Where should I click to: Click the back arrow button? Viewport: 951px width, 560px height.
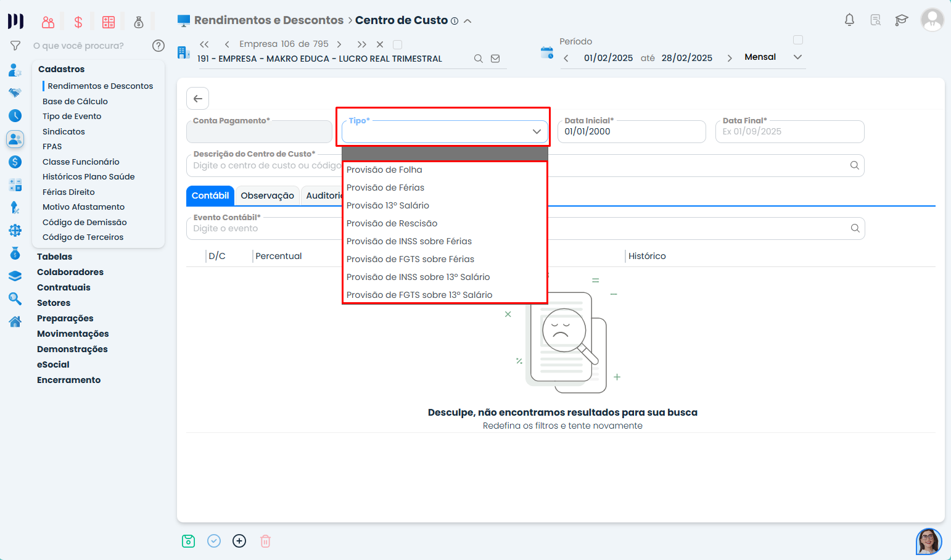198,99
